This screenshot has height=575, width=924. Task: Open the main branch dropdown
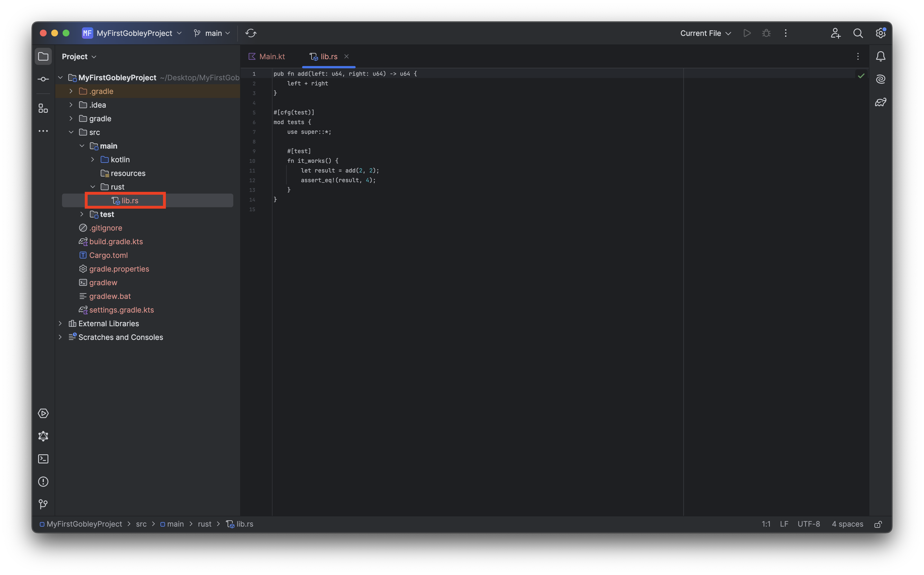pyautogui.click(x=212, y=33)
